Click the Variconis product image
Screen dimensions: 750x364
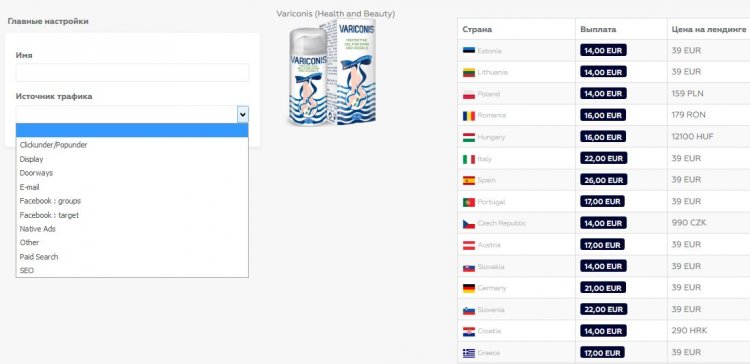[x=332, y=72]
